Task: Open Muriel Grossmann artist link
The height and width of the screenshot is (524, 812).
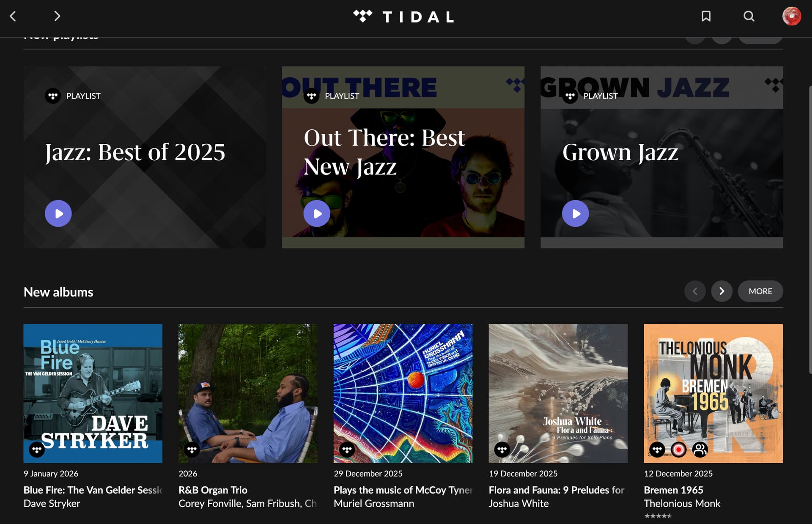Action: (374, 503)
